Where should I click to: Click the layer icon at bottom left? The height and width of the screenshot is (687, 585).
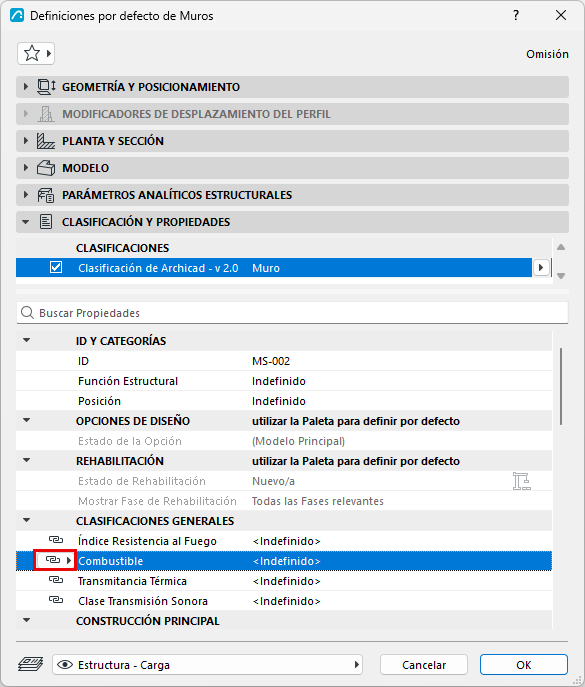31,664
